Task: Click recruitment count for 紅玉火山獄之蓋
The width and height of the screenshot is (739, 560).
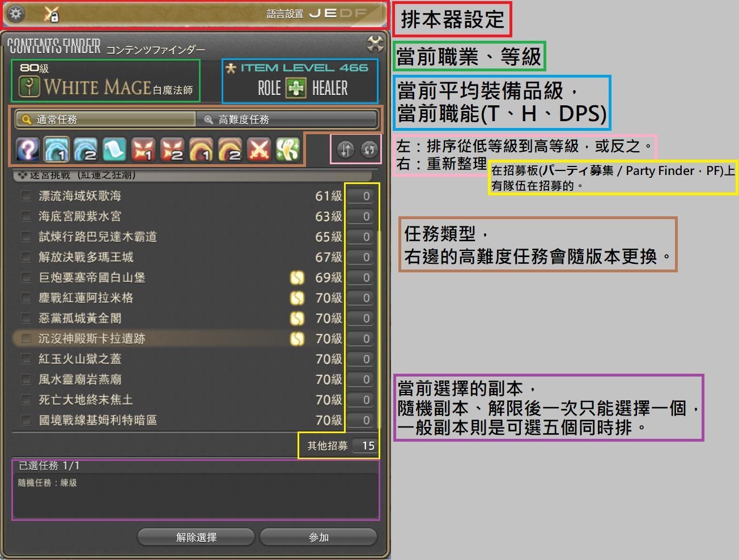Action: point(360,359)
